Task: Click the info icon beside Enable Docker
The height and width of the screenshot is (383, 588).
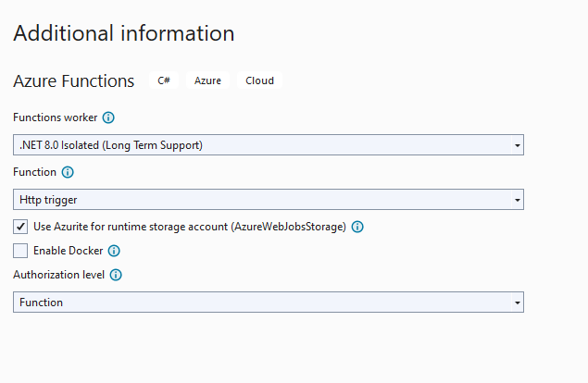Action: pyautogui.click(x=114, y=251)
